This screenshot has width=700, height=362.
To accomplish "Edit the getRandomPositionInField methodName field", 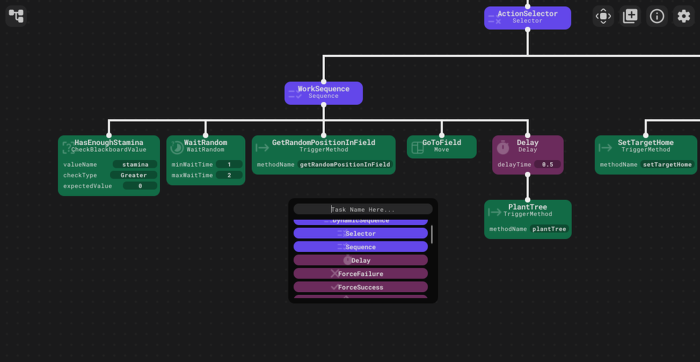I will coord(345,164).
